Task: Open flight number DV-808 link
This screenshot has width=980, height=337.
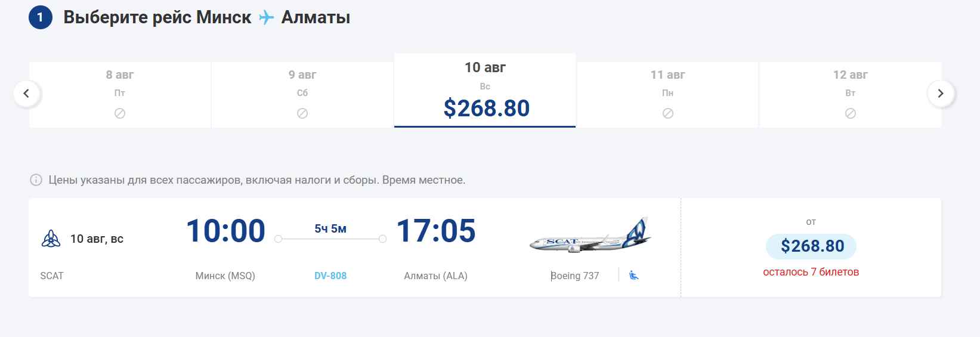Action: coord(330,276)
